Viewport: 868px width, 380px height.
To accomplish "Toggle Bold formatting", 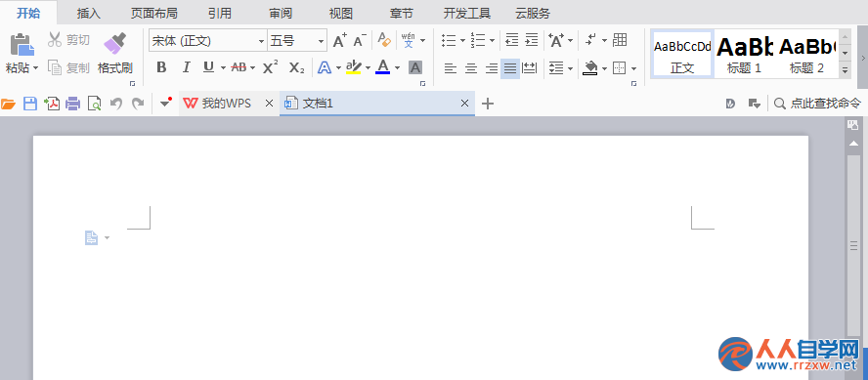I will pos(161,67).
